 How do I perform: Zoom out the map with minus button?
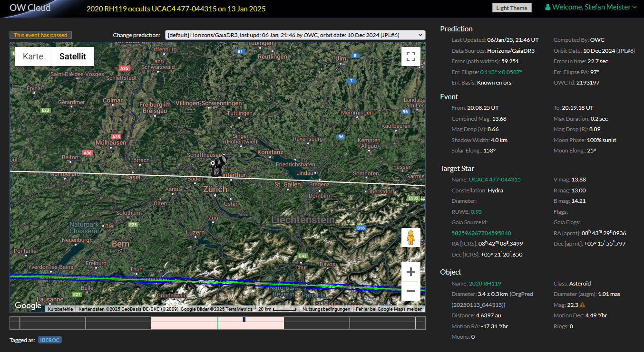[x=411, y=291]
